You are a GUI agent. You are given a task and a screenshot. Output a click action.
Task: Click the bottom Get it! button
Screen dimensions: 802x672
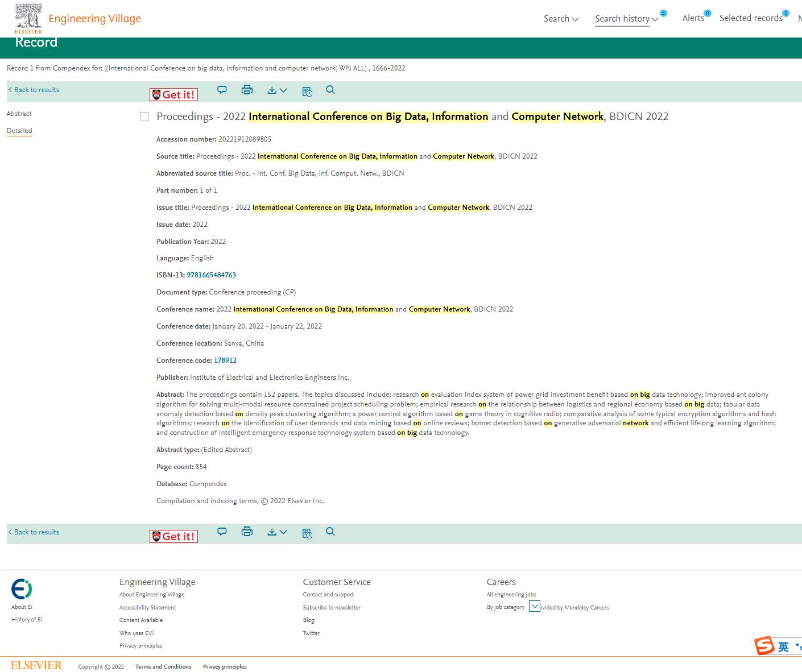(173, 536)
